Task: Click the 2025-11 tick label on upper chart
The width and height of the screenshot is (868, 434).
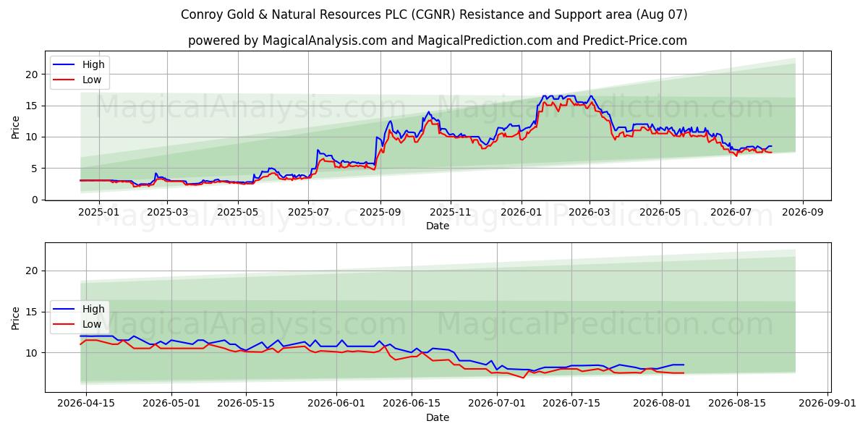Action: pyautogui.click(x=451, y=213)
